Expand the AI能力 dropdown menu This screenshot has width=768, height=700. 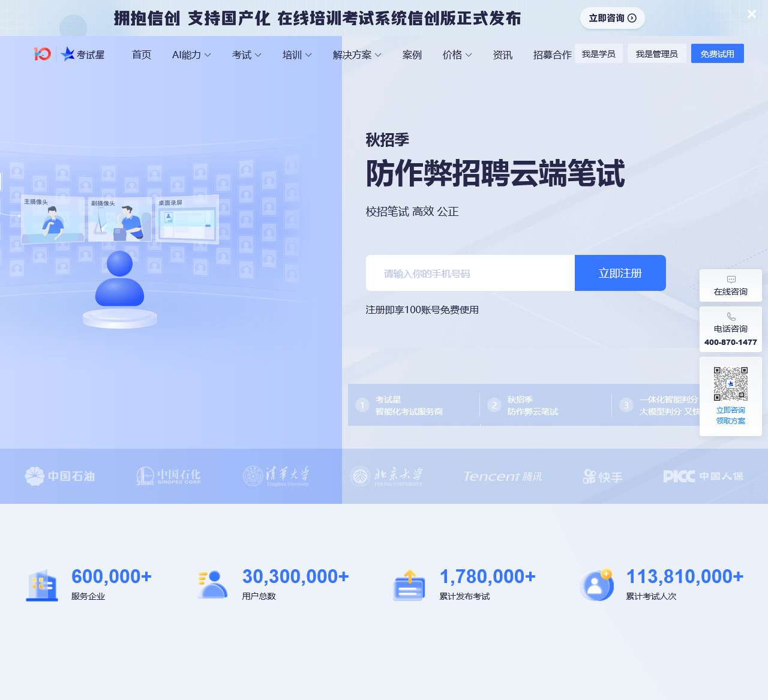pyautogui.click(x=191, y=55)
